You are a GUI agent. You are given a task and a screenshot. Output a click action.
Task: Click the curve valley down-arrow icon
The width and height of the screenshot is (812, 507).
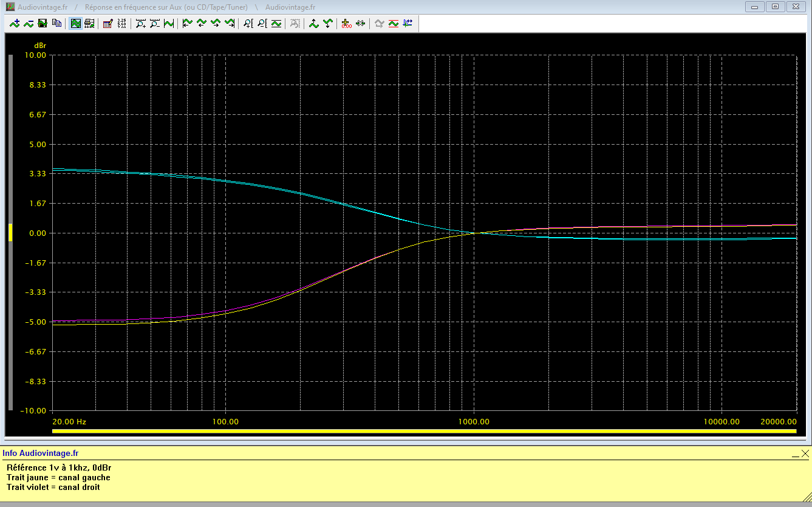click(x=328, y=24)
